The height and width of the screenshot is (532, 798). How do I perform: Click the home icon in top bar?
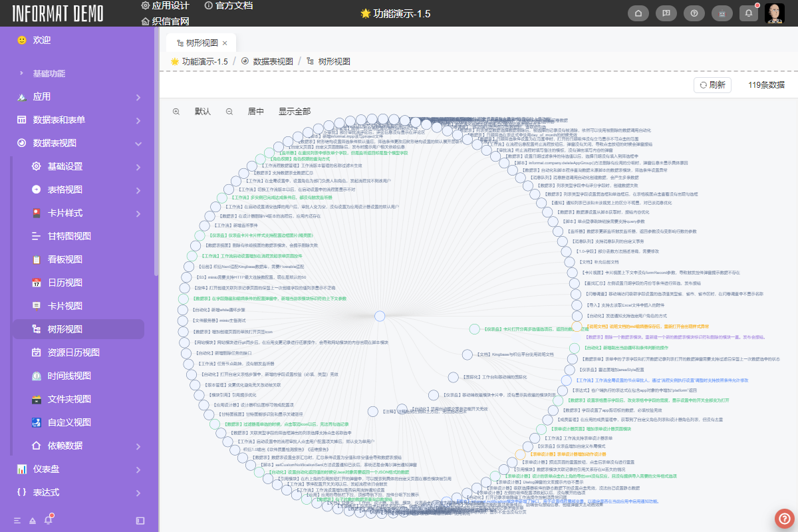point(638,13)
